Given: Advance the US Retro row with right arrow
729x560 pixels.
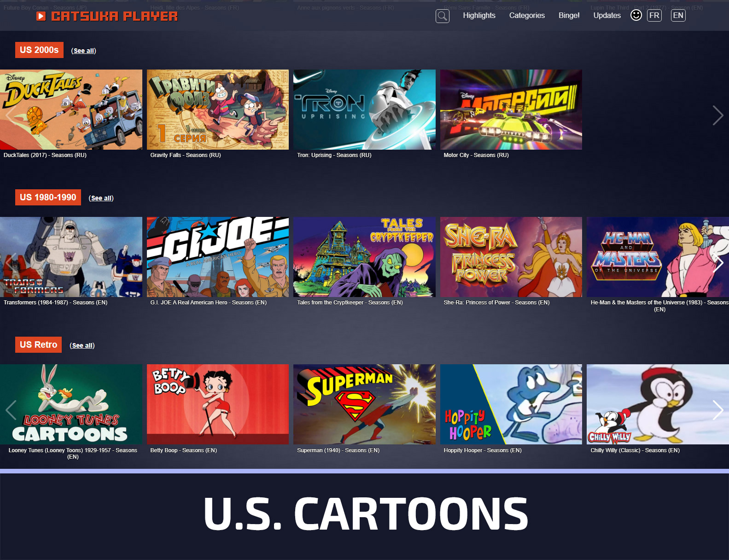Looking at the screenshot, I should pyautogui.click(x=717, y=410).
